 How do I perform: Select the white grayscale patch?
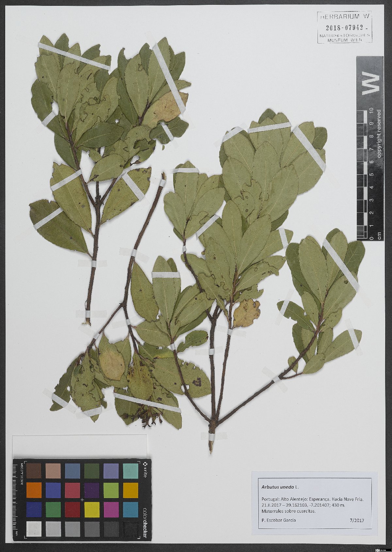(x=34, y=529)
